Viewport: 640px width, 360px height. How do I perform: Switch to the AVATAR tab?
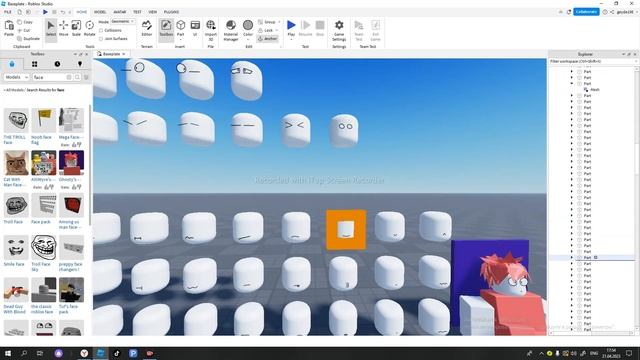[x=120, y=12]
